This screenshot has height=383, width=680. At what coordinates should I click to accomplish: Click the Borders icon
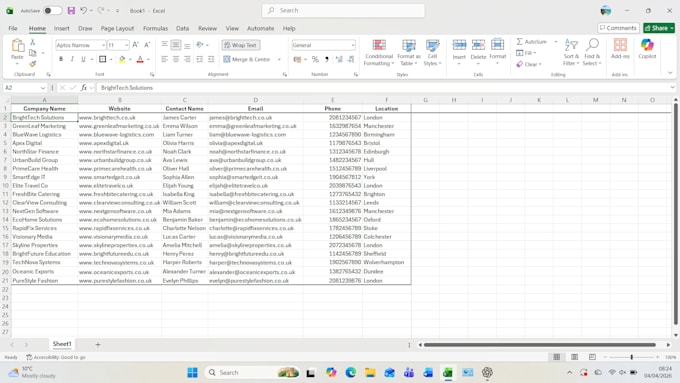(x=102, y=59)
